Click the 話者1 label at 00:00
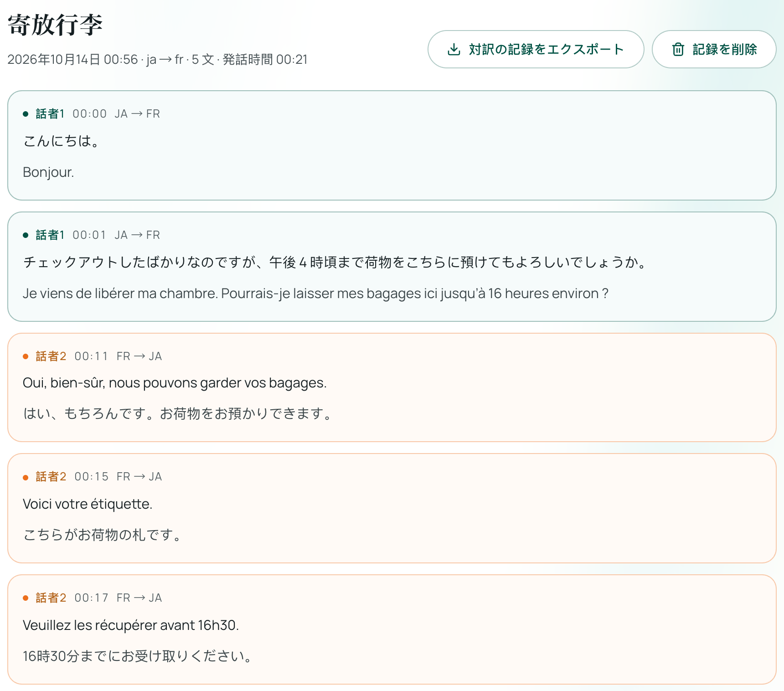This screenshot has width=784, height=691. 50,114
